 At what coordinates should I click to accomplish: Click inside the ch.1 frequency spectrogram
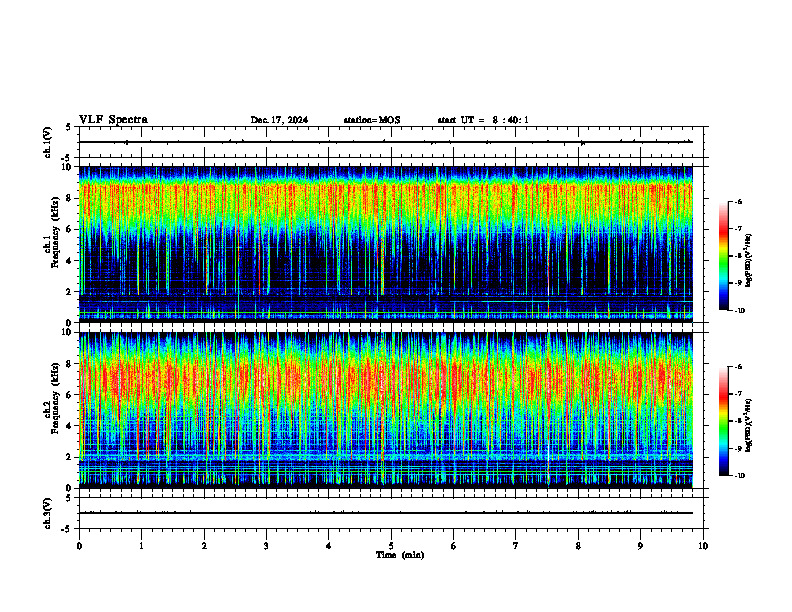click(x=385, y=244)
